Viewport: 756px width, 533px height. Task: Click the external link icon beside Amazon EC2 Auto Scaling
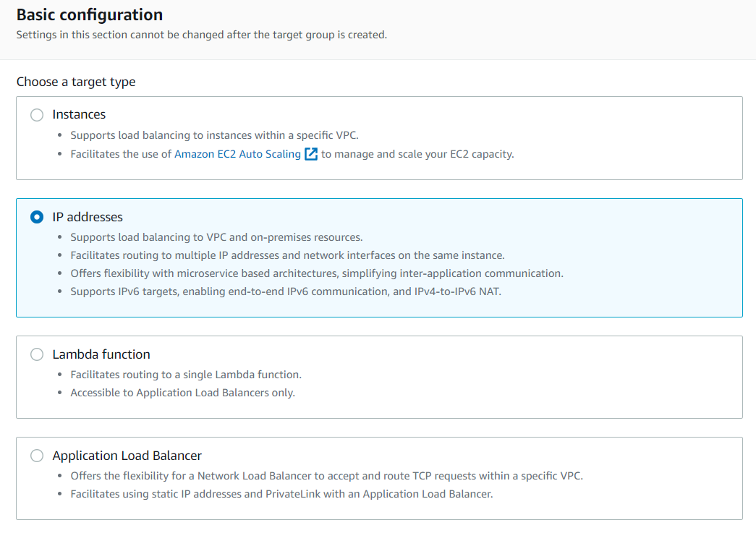point(310,153)
